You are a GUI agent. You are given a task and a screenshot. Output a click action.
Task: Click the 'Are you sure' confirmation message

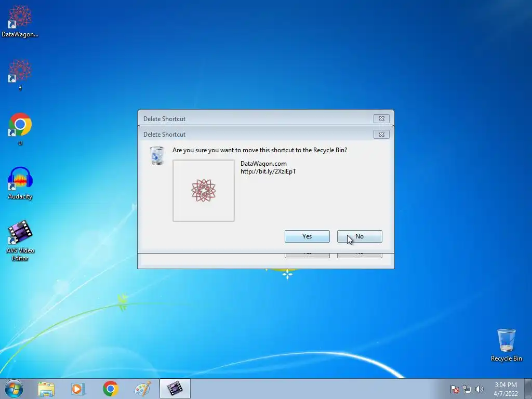pos(260,150)
